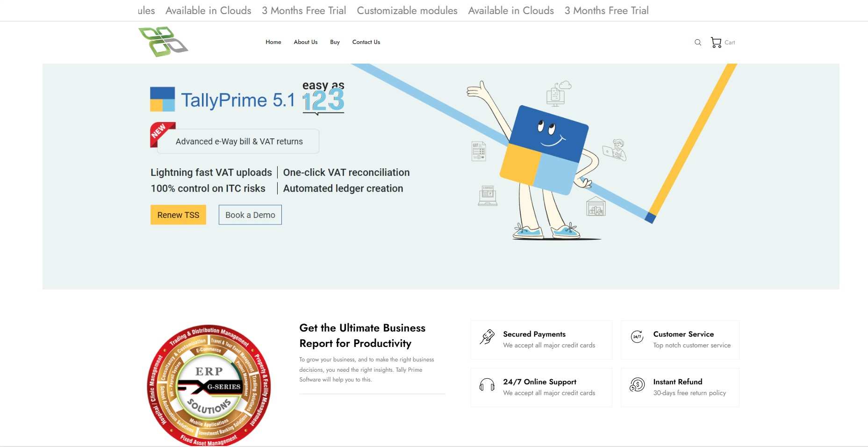
Task: Open the Home menu item
Action: click(273, 42)
